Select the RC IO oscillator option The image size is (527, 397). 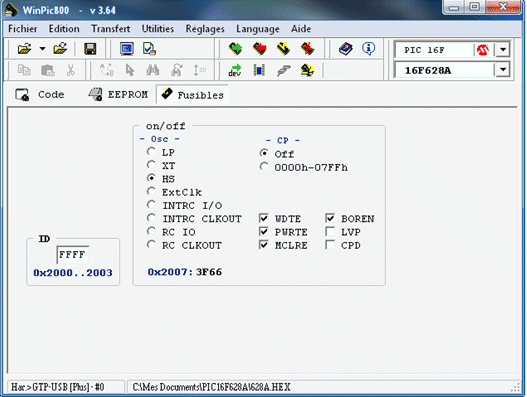click(x=151, y=231)
